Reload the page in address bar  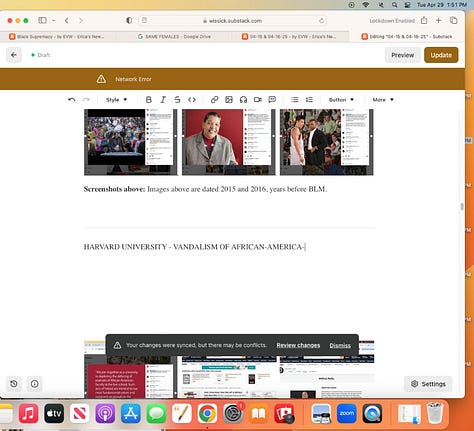coord(321,21)
